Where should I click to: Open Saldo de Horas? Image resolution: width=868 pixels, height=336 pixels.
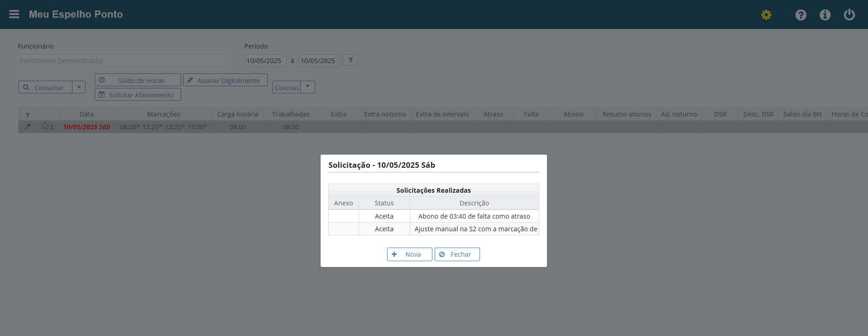click(x=138, y=80)
